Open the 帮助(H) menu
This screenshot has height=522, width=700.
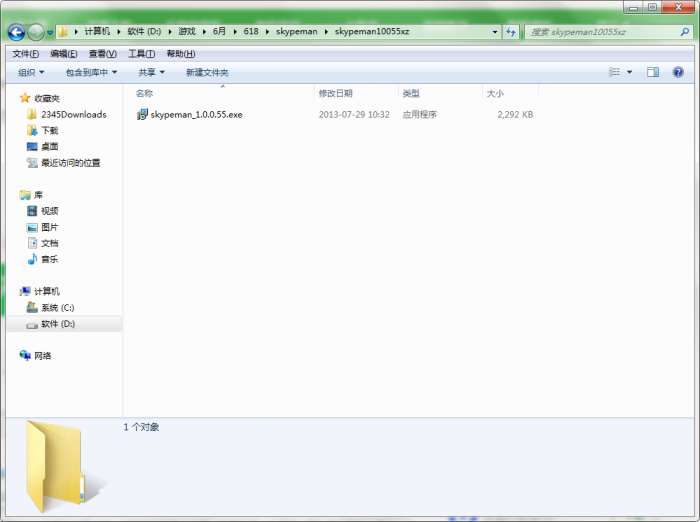click(x=181, y=54)
